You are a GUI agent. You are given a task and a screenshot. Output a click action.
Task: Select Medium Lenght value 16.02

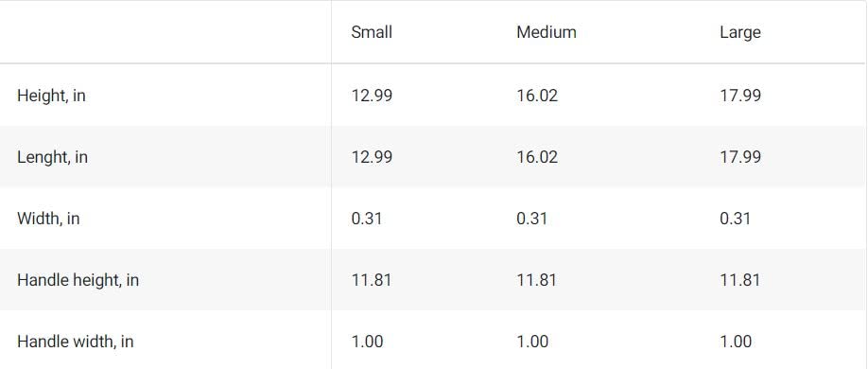537,157
